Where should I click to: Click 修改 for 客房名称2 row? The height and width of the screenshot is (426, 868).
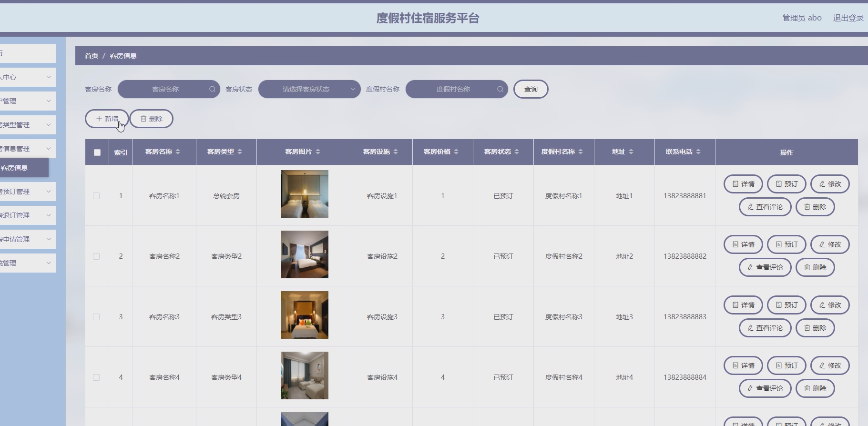click(830, 244)
